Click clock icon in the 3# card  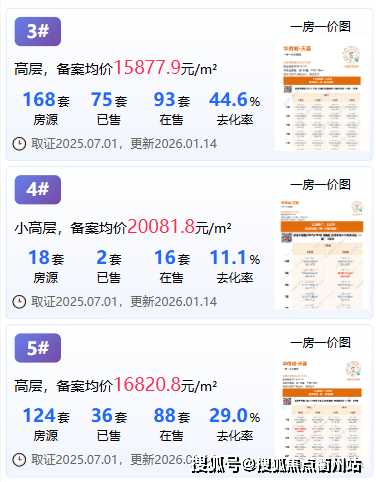coord(19,144)
